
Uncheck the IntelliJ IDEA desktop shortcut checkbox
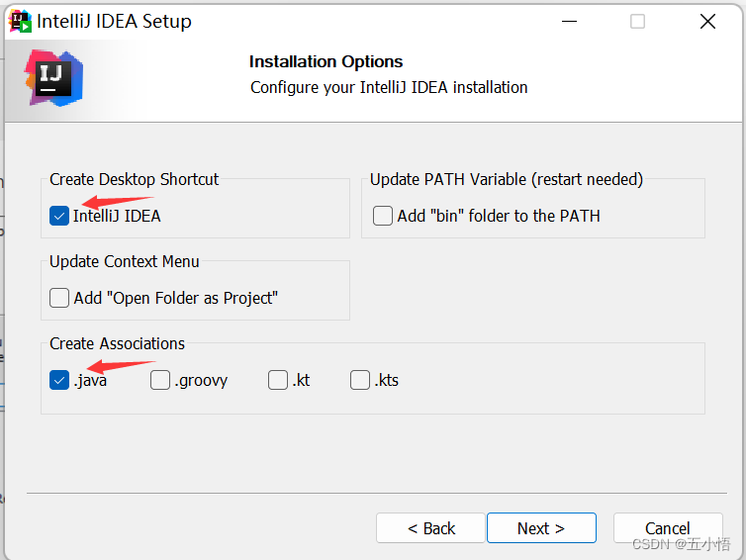[x=59, y=216]
